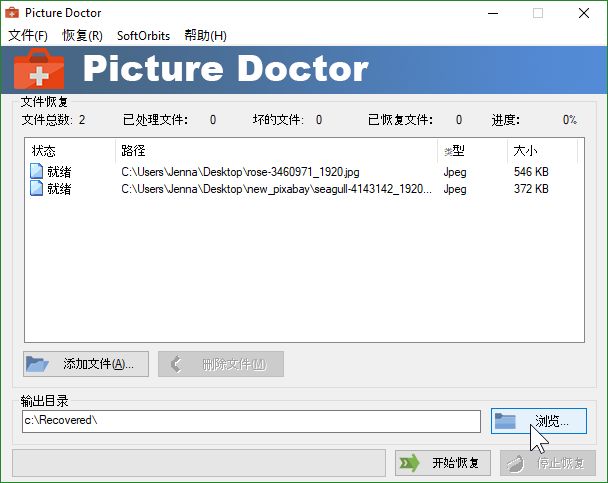Close the Picture Doctor window

pos(584,13)
